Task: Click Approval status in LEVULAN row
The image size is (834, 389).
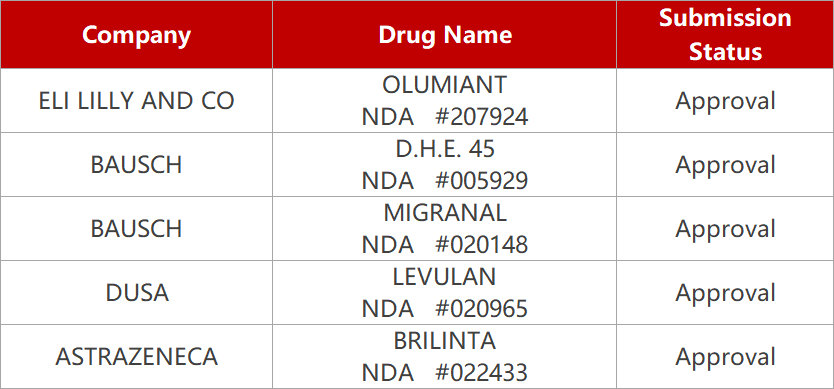Action: click(x=725, y=293)
